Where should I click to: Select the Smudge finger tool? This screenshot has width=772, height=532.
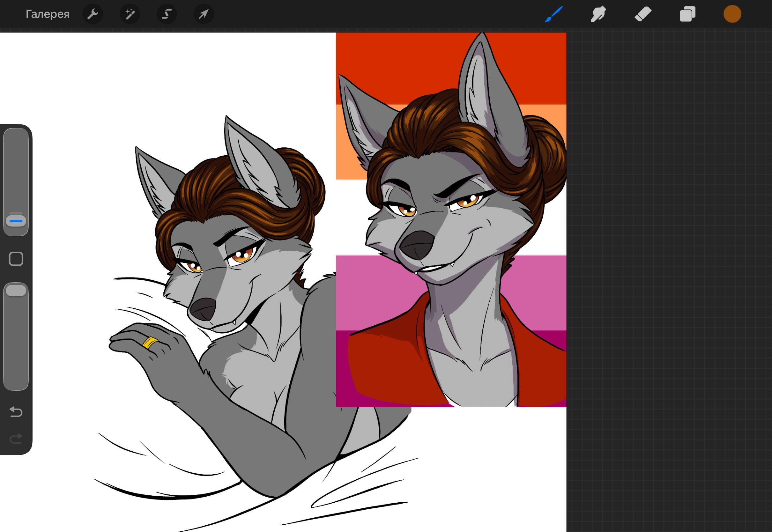tap(598, 14)
